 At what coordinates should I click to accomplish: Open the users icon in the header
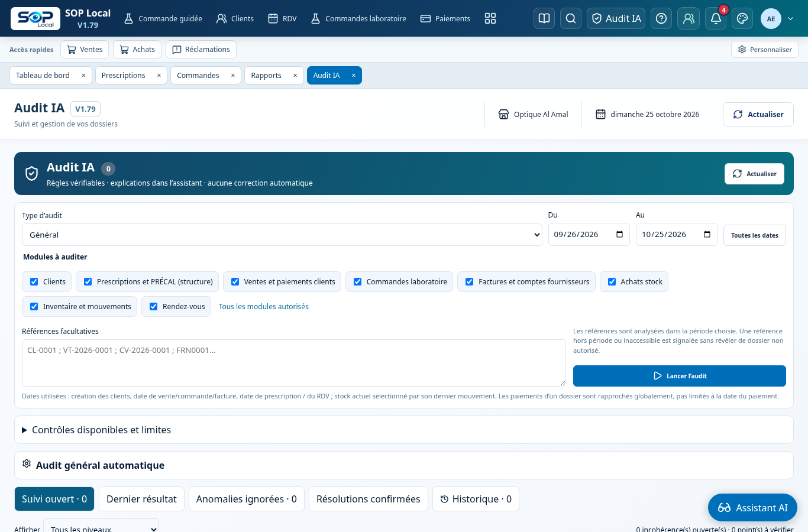pos(689,18)
